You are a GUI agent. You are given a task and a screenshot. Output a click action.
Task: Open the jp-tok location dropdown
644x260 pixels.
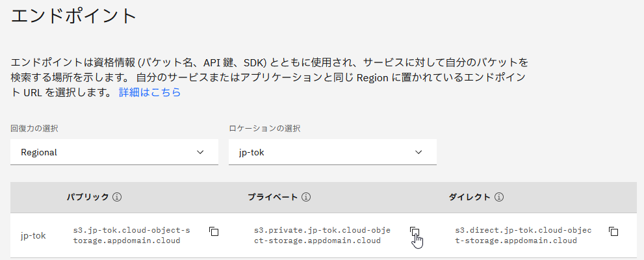pyautogui.click(x=333, y=152)
